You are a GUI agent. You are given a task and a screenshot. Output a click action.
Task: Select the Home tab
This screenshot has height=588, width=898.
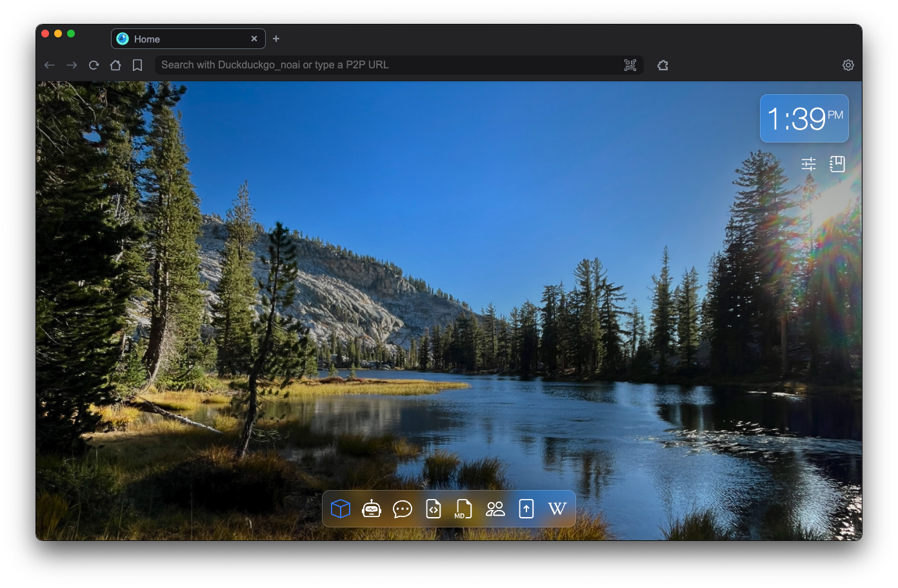188,39
